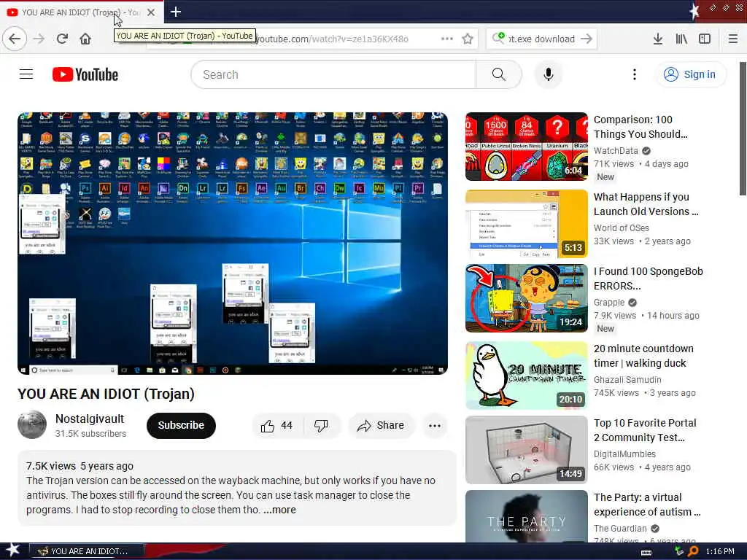The image size is (747, 560).
Task: Open the What Happens if you Launch thumbnail
Action: (527, 224)
